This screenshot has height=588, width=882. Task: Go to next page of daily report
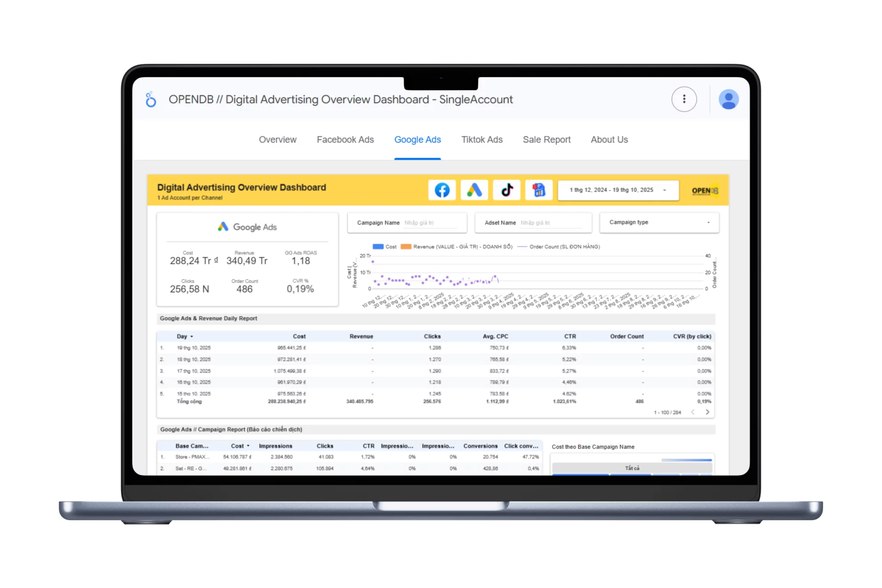pos(707,412)
